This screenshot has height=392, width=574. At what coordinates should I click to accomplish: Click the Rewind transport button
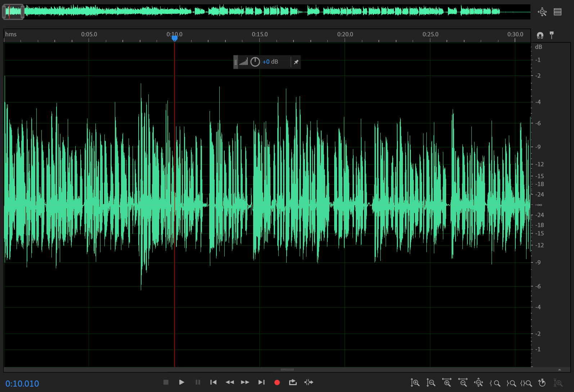(x=230, y=382)
